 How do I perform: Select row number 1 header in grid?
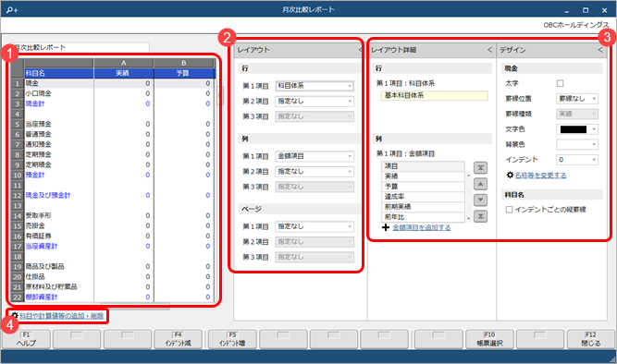18,83
